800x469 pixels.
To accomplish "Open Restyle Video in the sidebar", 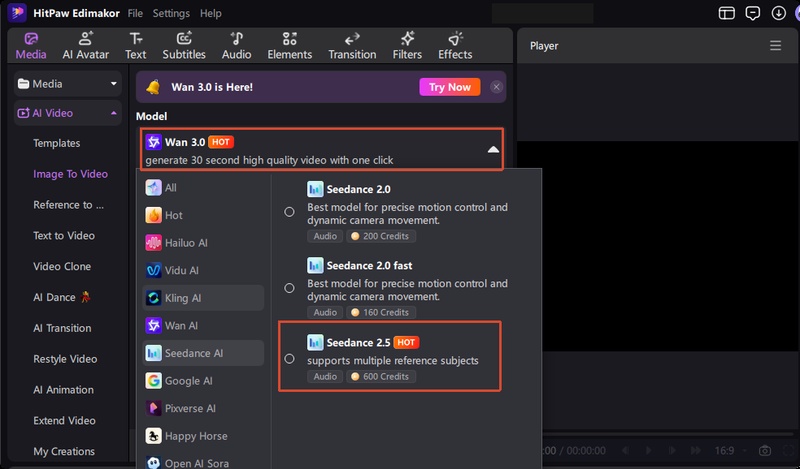I will coord(65,359).
